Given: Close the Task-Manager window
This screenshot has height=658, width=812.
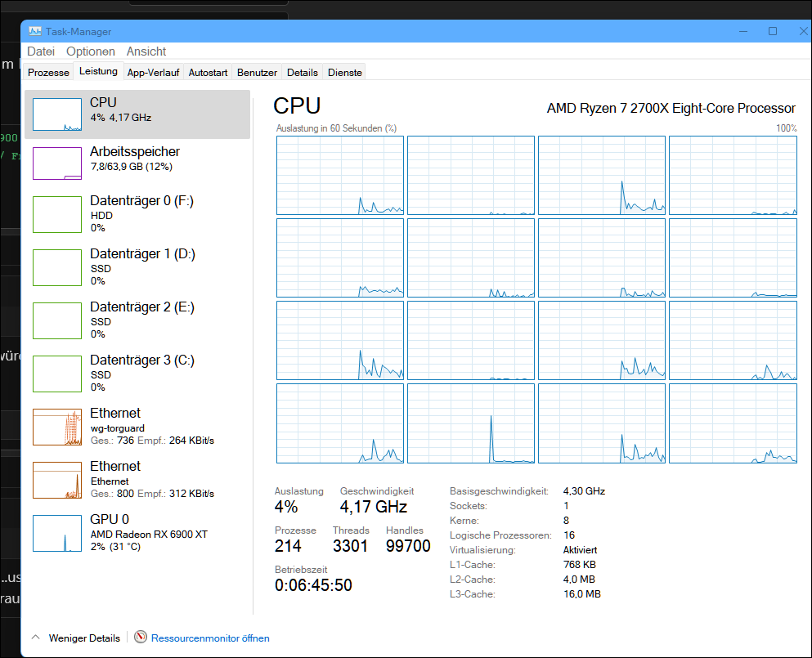Looking at the screenshot, I should 803,32.
